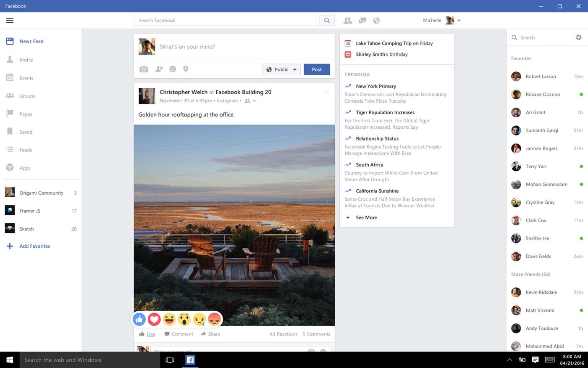The width and height of the screenshot is (588, 368).
Task: Open Facebook Building 20 location link
Action: [243, 92]
